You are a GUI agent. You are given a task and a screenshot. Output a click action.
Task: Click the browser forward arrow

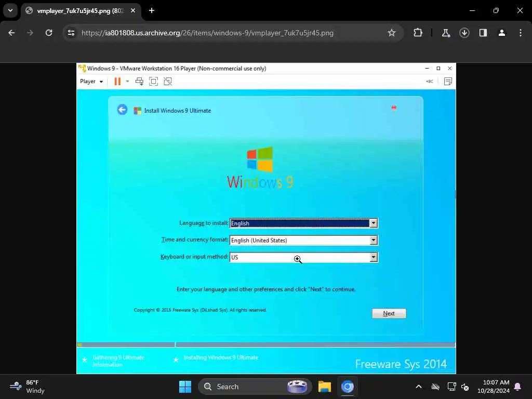tap(30, 33)
